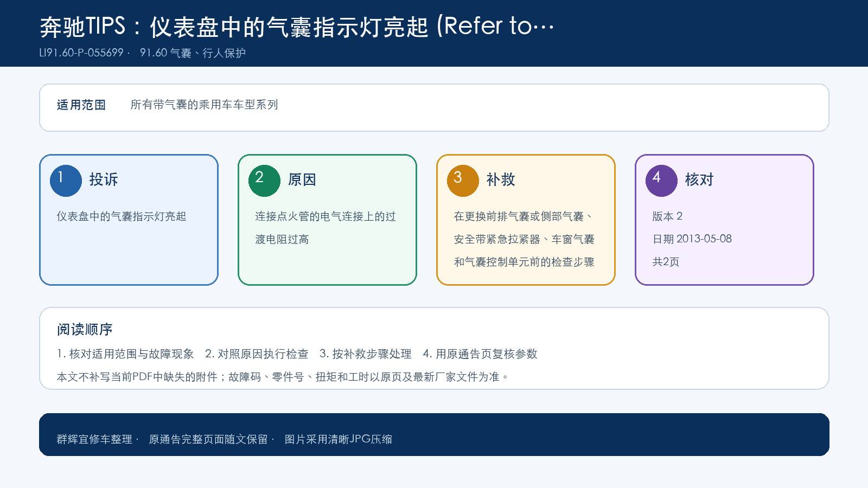The width and height of the screenshot is (868, 488).
Task: Click footer text 原通告完整页面随文保留
Action: pos(208,439)
